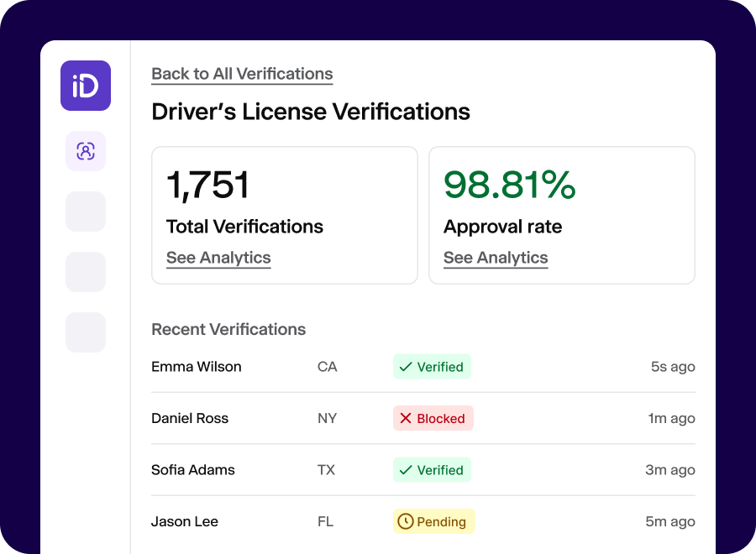Select Sofia Adams's verification row
Viewport: 756px width, 554px height.
pyautogui.click(x=420, y=470)
